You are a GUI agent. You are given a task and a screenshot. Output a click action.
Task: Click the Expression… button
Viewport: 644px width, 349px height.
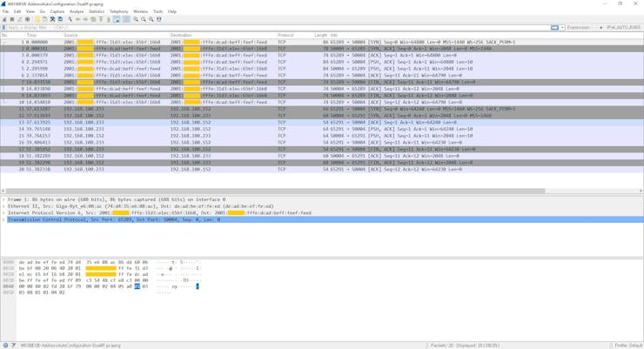tap(580, 28)
